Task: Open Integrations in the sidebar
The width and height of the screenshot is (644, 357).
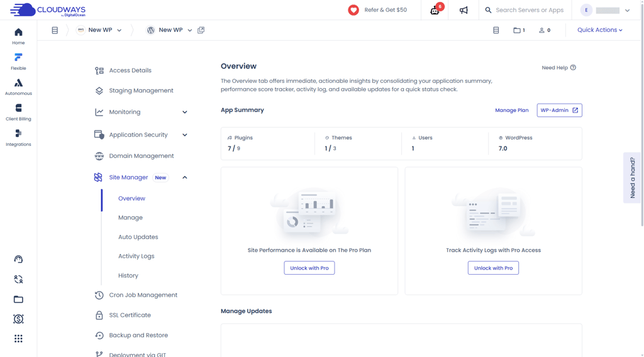Action: 18,138
